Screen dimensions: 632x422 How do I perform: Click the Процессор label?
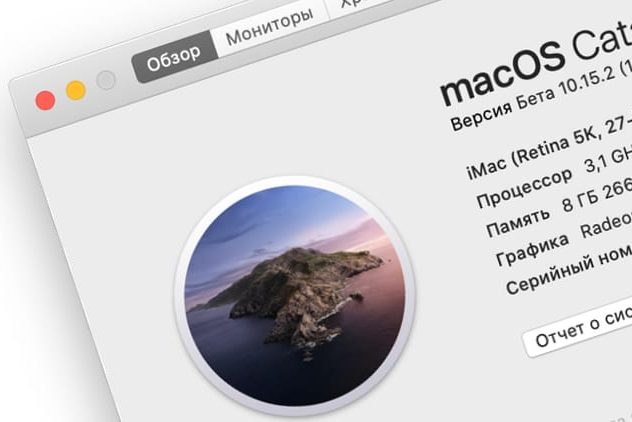pos(524,187)
